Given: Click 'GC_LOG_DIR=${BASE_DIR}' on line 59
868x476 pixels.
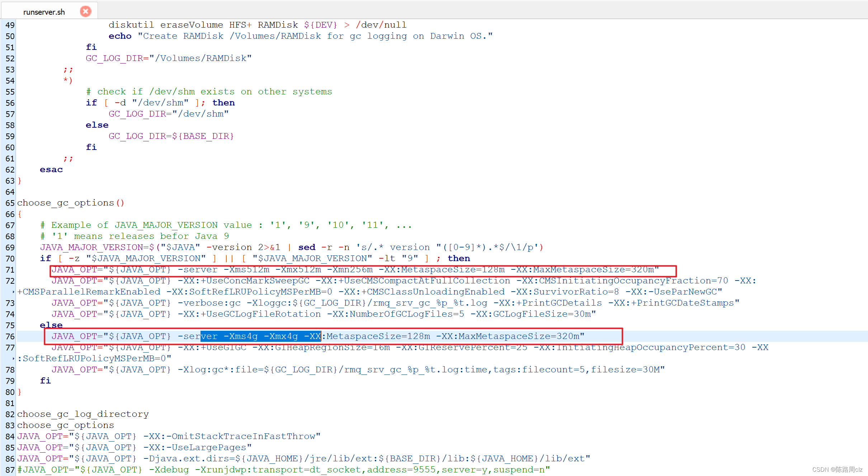Looking at the screenshot, I should [171, 136].
